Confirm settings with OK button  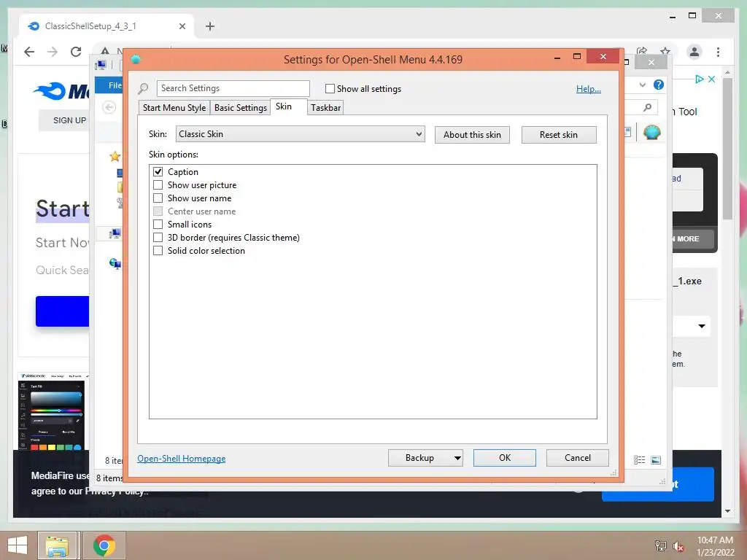(505, 458)
